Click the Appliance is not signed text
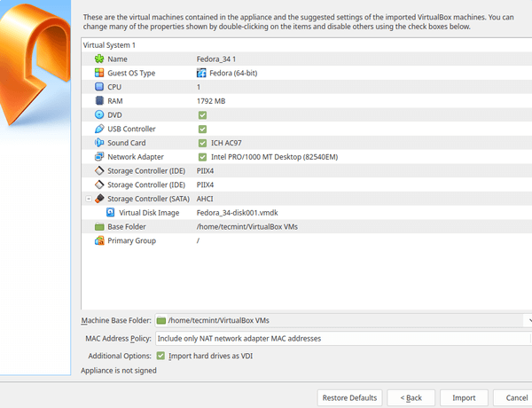The image size is (532, 408). click(x=119, y=371)
